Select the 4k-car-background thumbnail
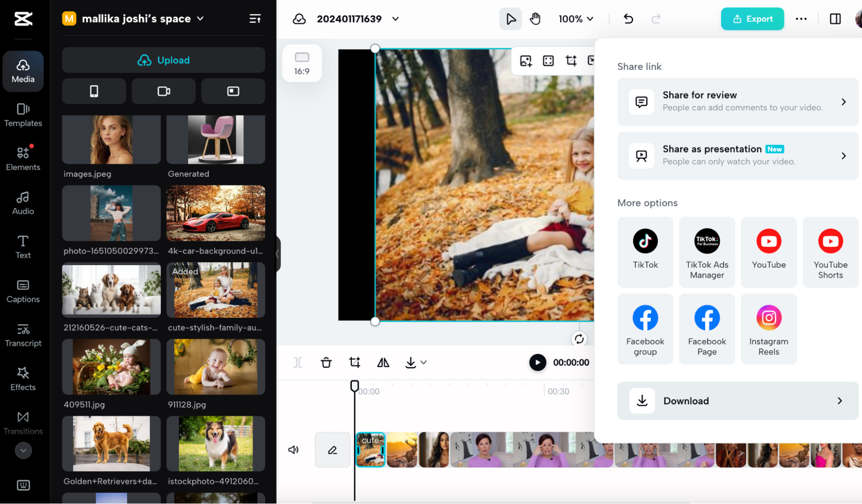 216,213
